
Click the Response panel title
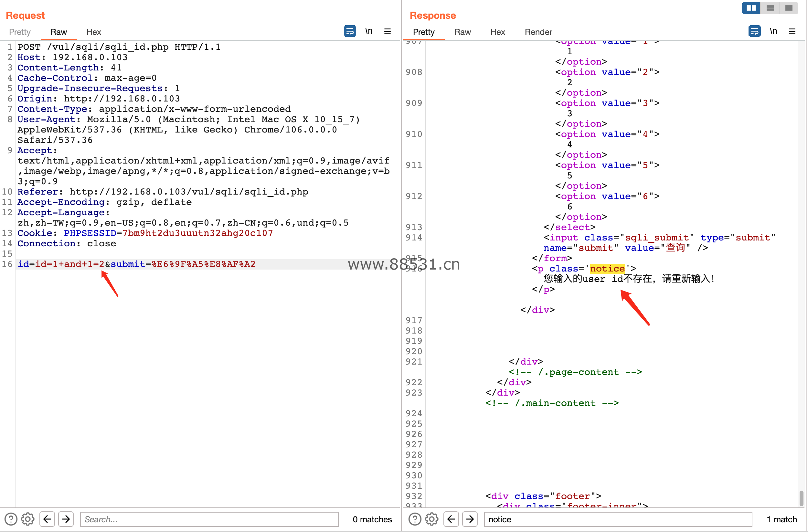click(433, 15)
